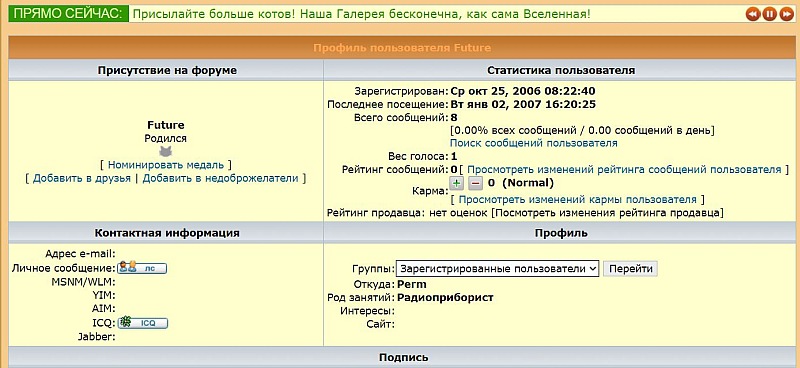Click the gray cat rank icon
800x368 pixels.
[x=165, y=152]
